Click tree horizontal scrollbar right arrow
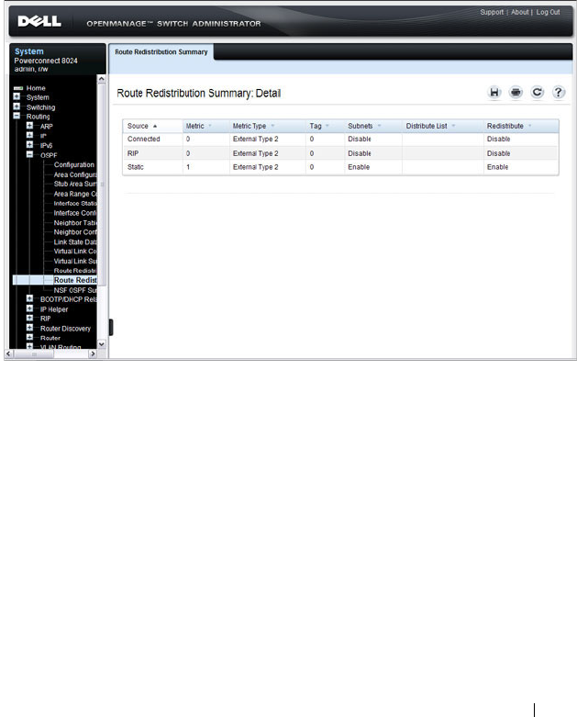This screenshot has height=717, width=588. point(93,354)
